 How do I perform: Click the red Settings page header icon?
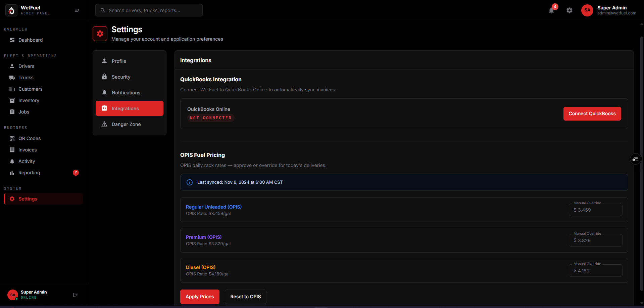click(x=100, y=34)
